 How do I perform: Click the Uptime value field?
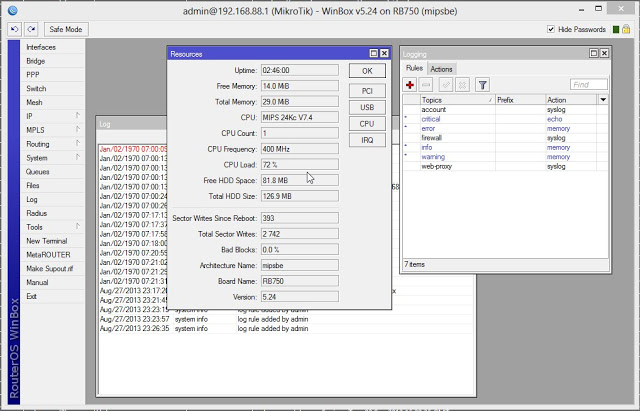300,70
